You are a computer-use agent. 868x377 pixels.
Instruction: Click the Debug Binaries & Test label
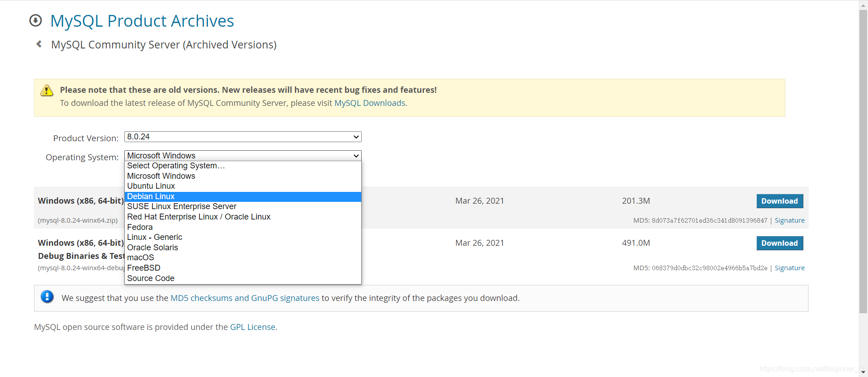pos(81,256)
